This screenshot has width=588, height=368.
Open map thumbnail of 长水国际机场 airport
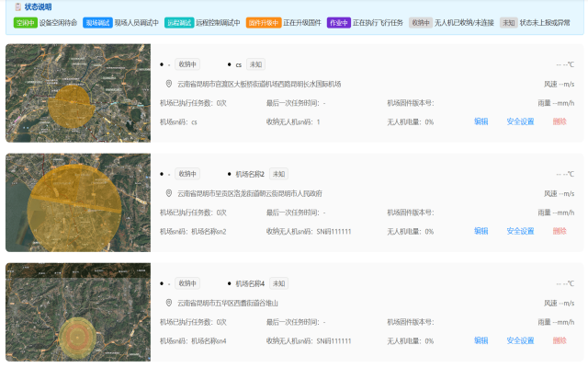point(78,93)
